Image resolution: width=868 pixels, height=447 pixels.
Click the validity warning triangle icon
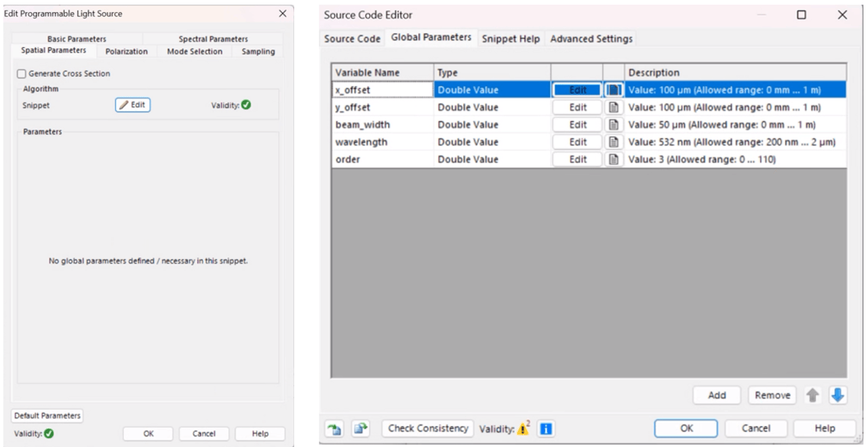(x=523, y=429)
